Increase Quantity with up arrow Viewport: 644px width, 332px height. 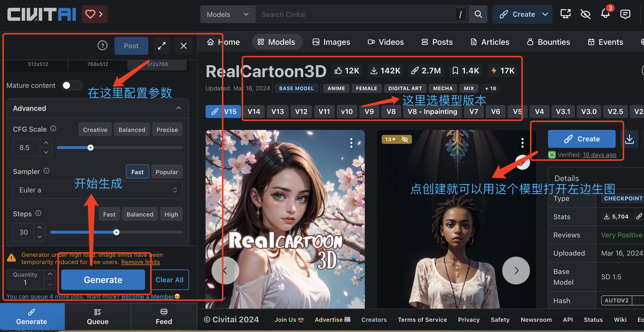point(50,274)
